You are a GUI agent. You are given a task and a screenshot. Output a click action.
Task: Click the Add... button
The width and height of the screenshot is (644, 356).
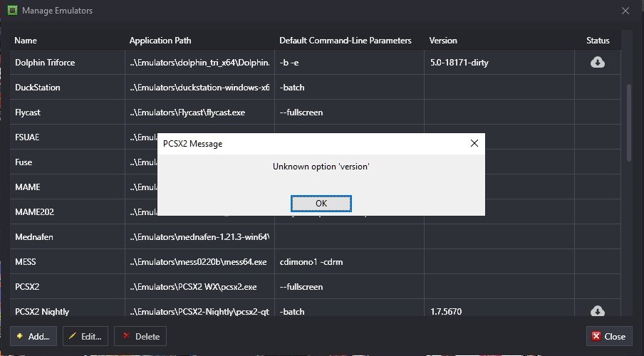(x=33, y=336)
